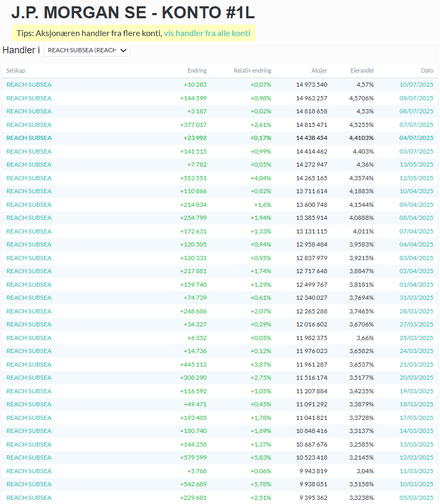Sort by the Aksjer column header

(x=319, y=71)
